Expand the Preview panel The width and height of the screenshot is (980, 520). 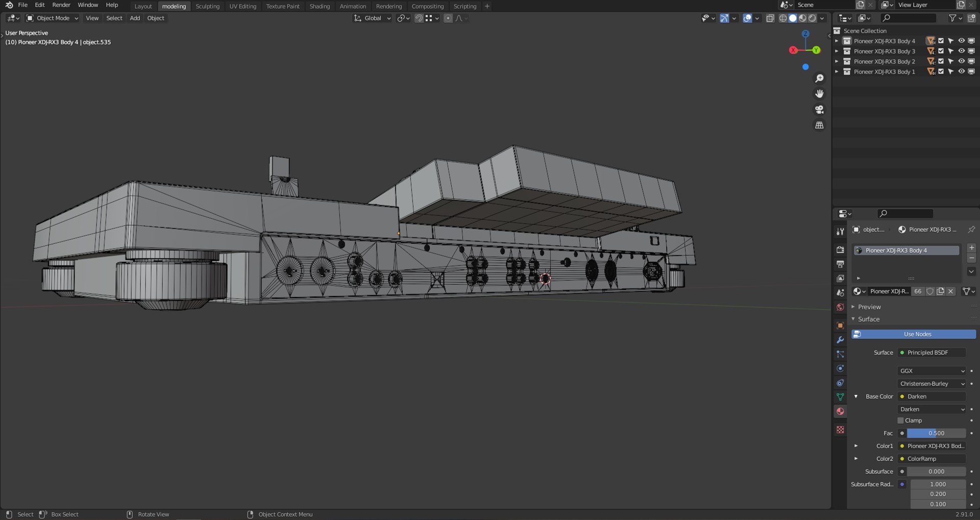coord(869,307)
